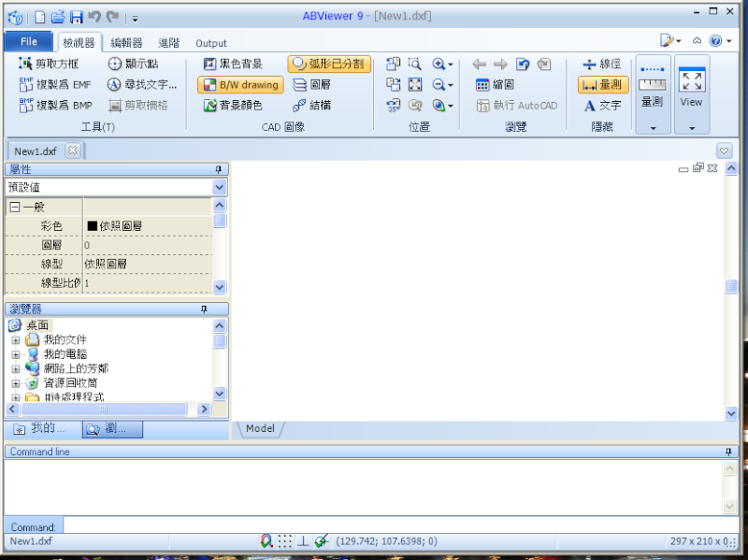Click 複製為 BMP in the tools group
The width and height of the screenshot is (748, 560).
click(x=55, y=106)
